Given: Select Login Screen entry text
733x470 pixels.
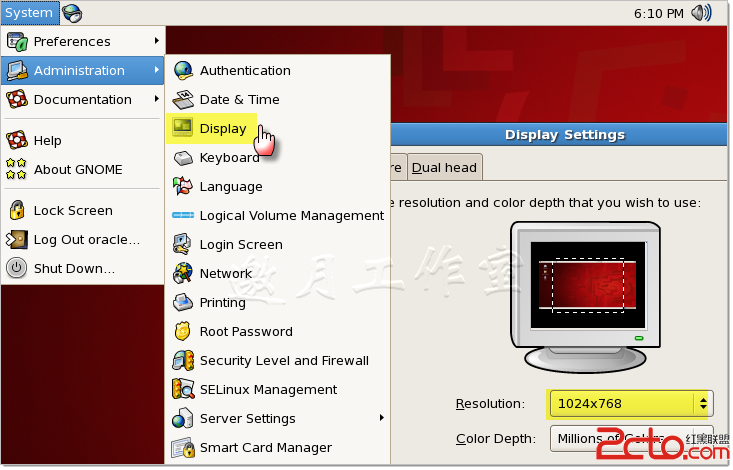Looking at the screenshot, I should [241, 245].
